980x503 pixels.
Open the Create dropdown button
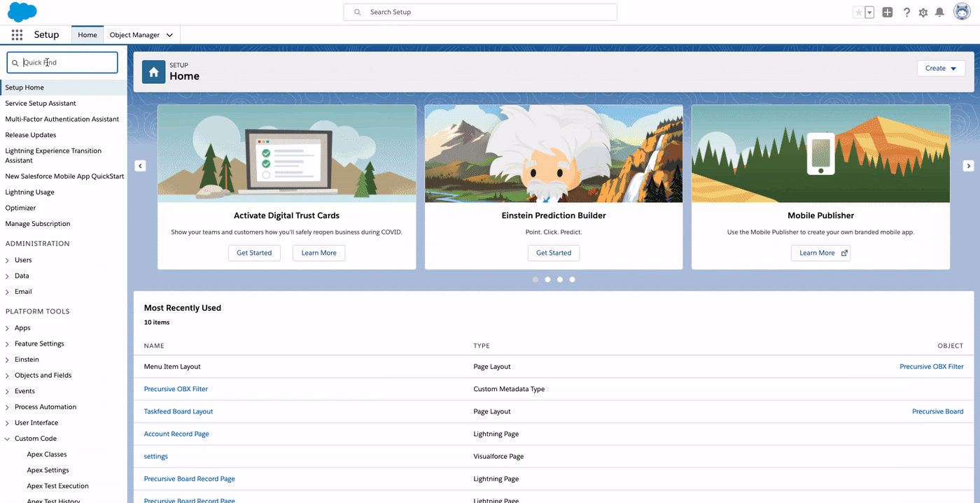coord(941,68)
